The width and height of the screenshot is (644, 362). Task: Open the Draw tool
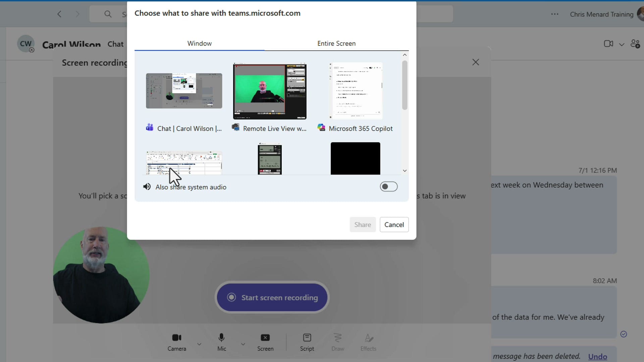[338, 342]
